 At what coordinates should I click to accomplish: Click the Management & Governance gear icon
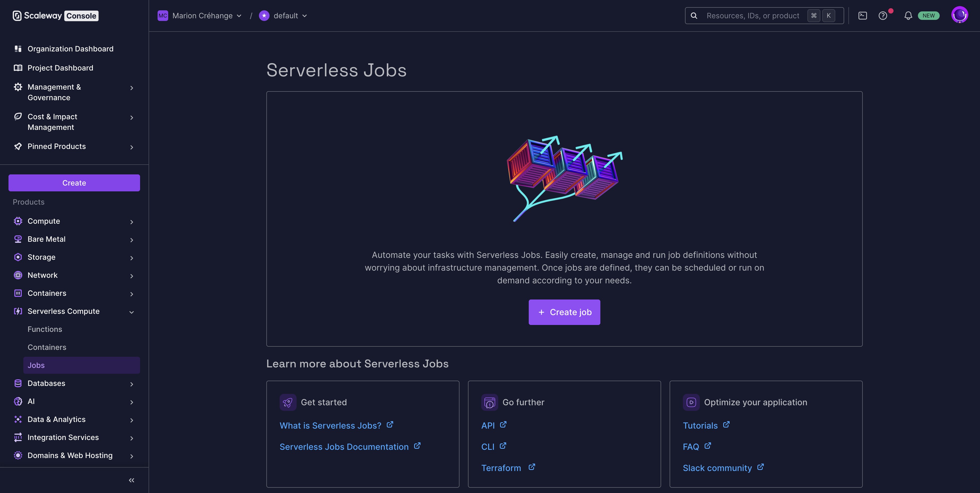(18, 87)
